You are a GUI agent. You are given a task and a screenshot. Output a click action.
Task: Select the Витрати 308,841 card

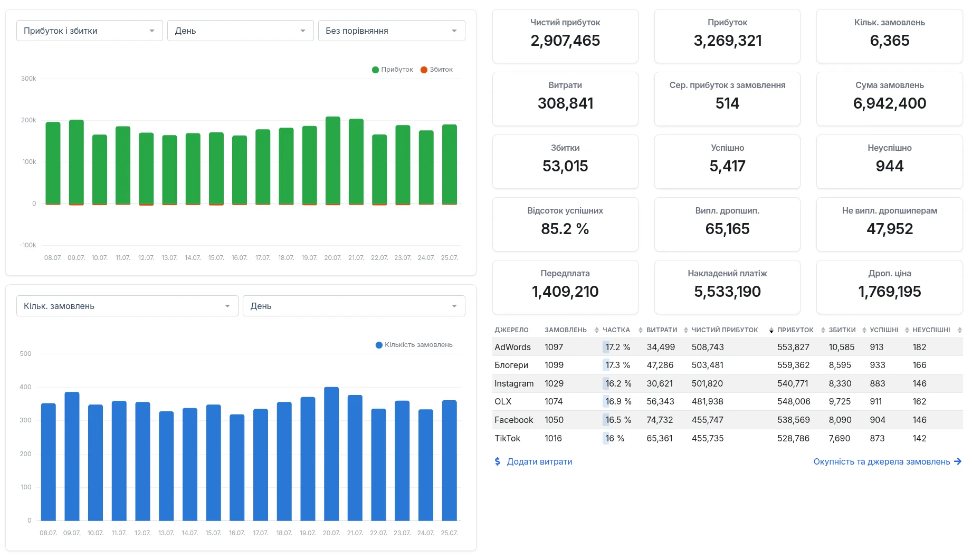point(565,99)
